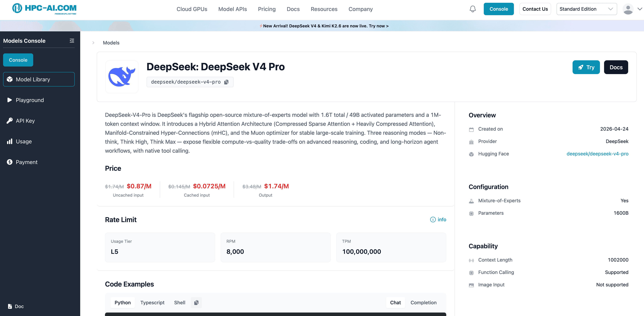Copy the code example snippet
The height and width of the screenshot is (316, 644).
click(x=196, y=303)
